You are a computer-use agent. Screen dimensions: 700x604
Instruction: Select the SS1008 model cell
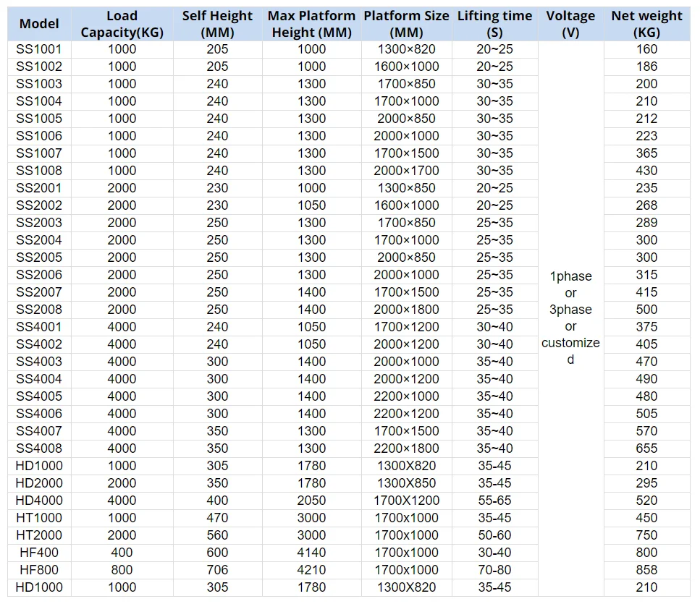pyautogui.click(x=39, y=171)
